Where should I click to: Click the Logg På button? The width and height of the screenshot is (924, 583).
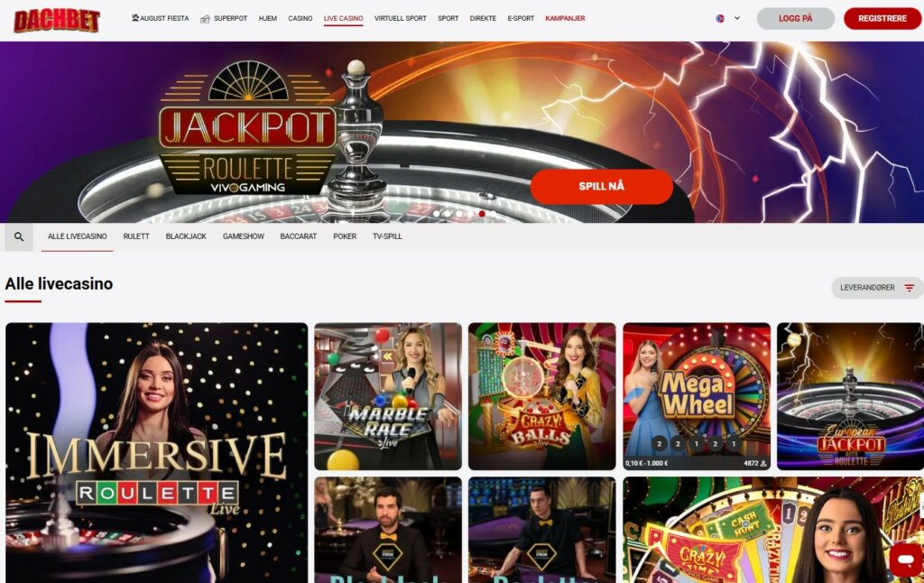click(796, 18)
